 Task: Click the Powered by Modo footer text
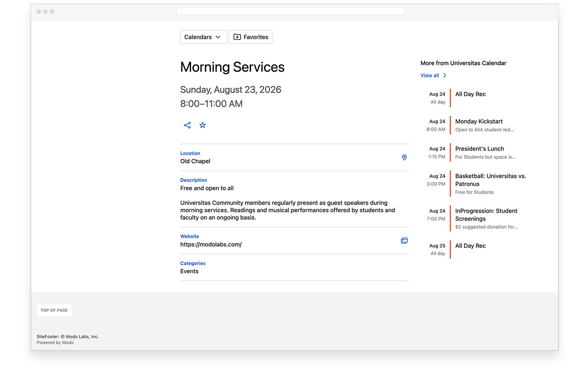[x=55, y=343]
